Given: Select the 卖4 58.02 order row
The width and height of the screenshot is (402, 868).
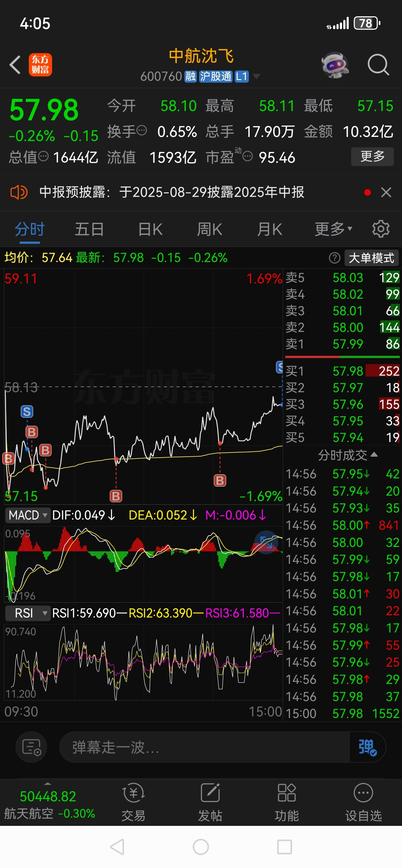Looking at the screenshot, I should (x=342, y=294).
